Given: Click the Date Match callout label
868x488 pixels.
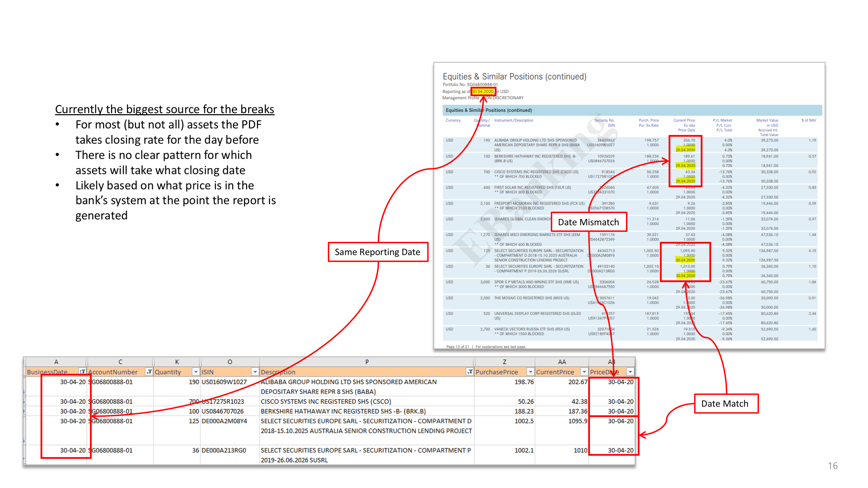Looking at the screenshot, I should pyautogui.click(x=725, y=404).
